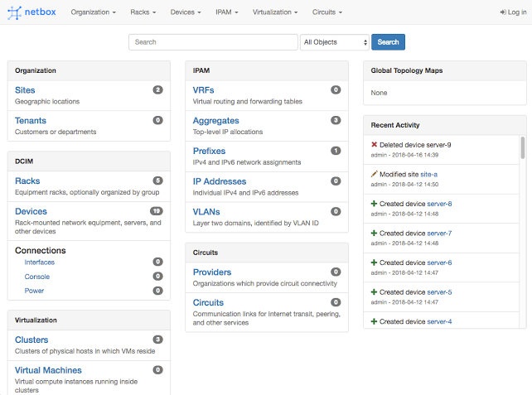
Task: Focus the Search input field
Action: click(x=213, y=42)
